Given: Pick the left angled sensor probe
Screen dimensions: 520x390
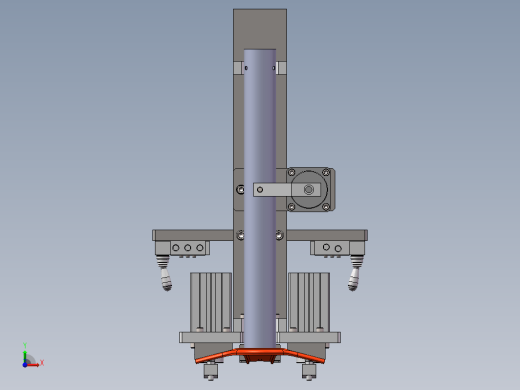Looking at the screenshot, I should pyautogui.click(x=165, y=273).
